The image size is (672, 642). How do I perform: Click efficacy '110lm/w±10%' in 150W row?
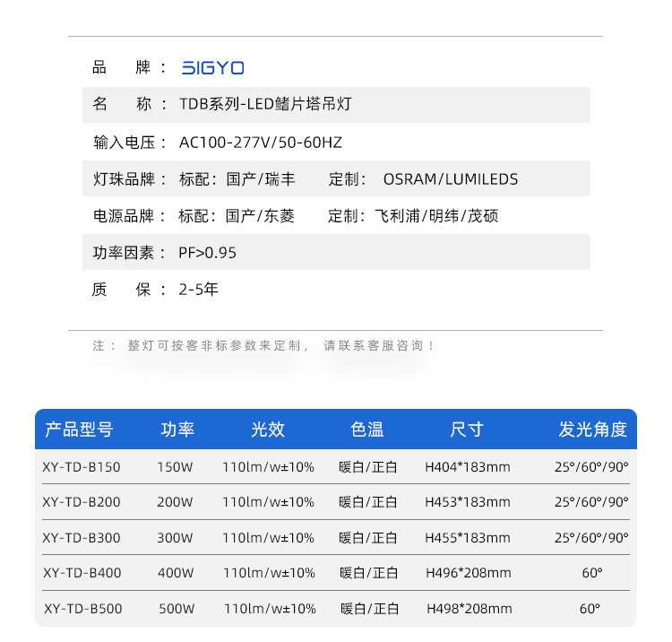(268, 466)
